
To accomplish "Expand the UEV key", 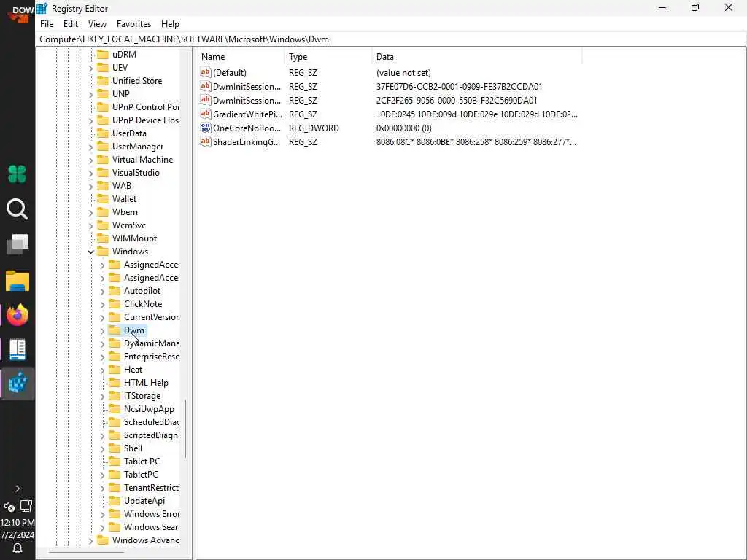I will click(90, 68).
